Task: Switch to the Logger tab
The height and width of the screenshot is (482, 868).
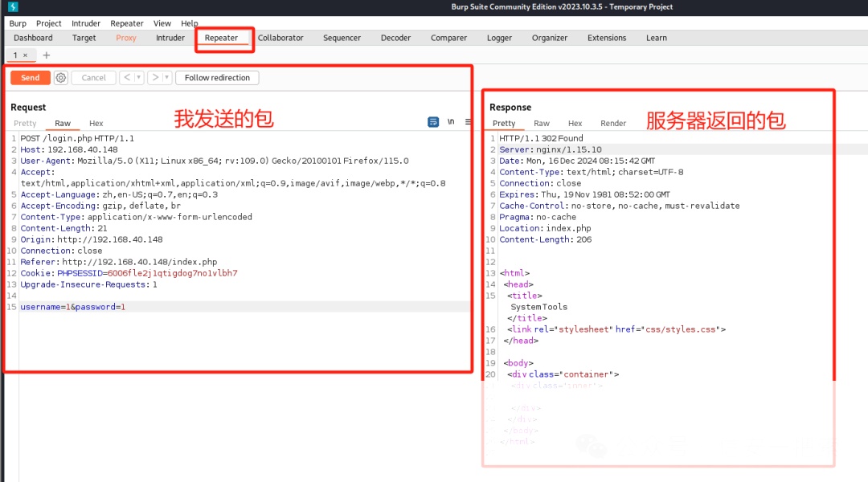Action: pyautogui.click(x=499, y=38)
